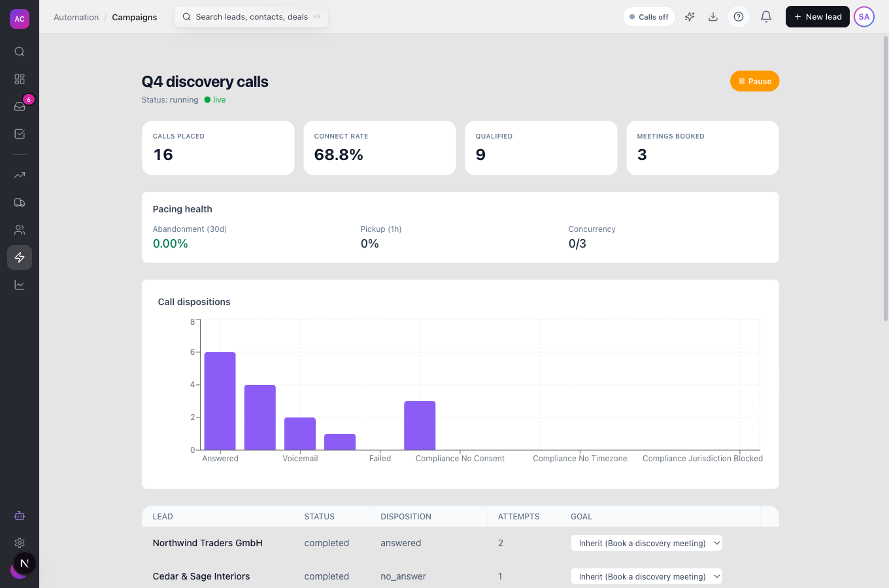Click the Cedar & Sage Interiors lead name

[201, 576]
